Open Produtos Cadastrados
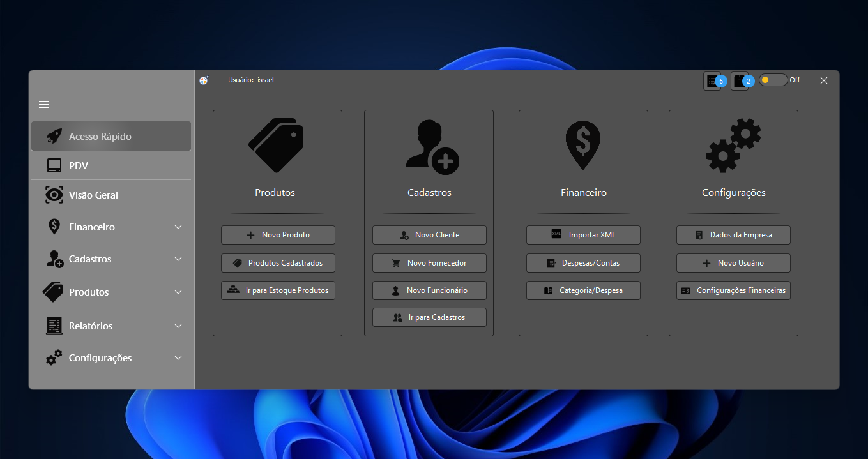868x459 pixels. pos(278,263)
